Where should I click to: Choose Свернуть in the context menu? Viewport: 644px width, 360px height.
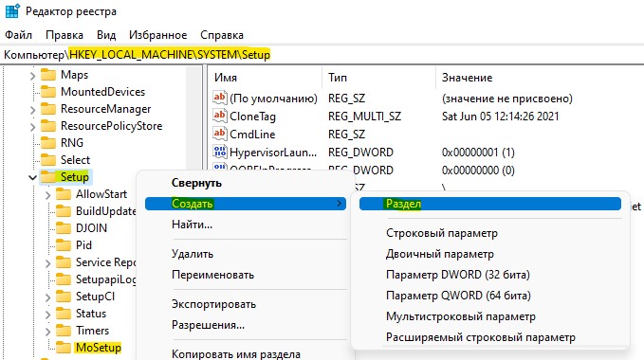246,183
